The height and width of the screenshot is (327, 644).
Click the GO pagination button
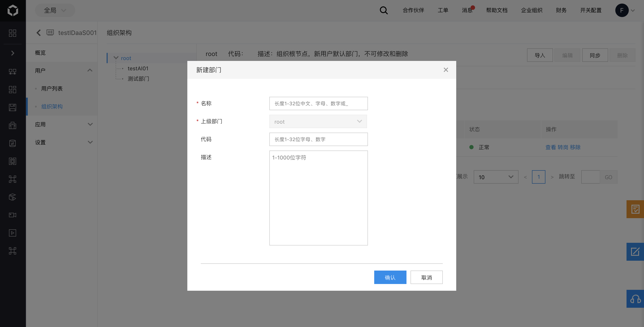click(608, 177)
